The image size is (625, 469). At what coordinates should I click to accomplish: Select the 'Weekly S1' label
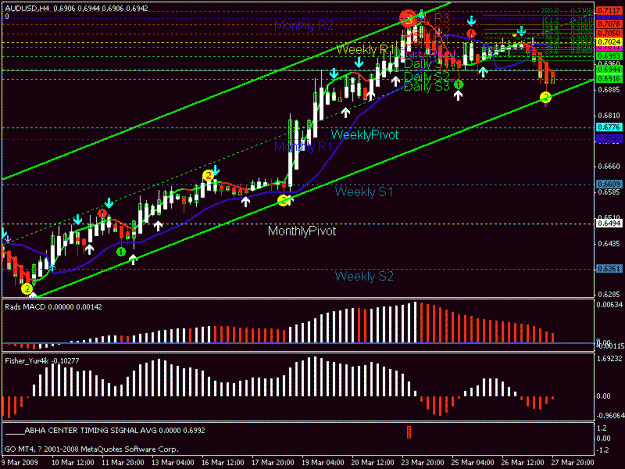[x=364, y=192]
